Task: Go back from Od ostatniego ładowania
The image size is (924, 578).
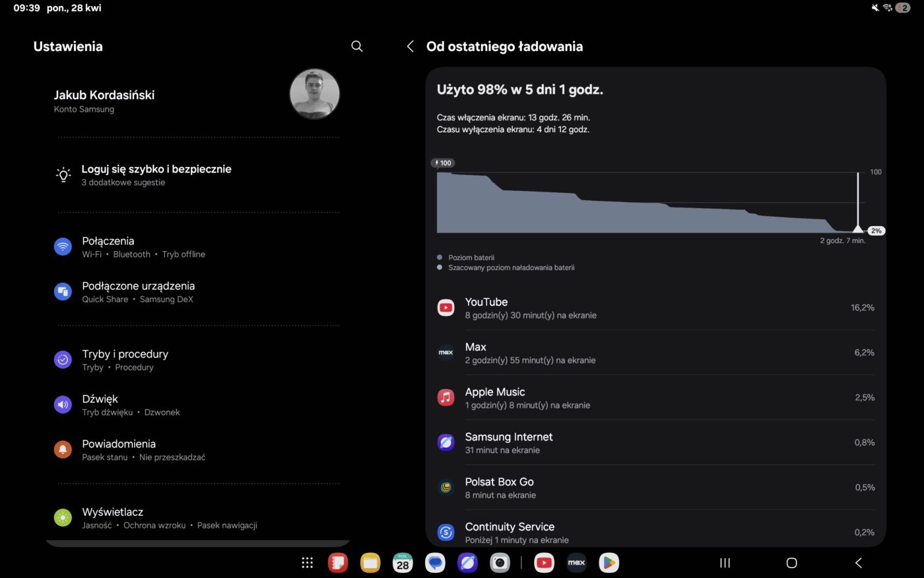Action: click(411, 46)
